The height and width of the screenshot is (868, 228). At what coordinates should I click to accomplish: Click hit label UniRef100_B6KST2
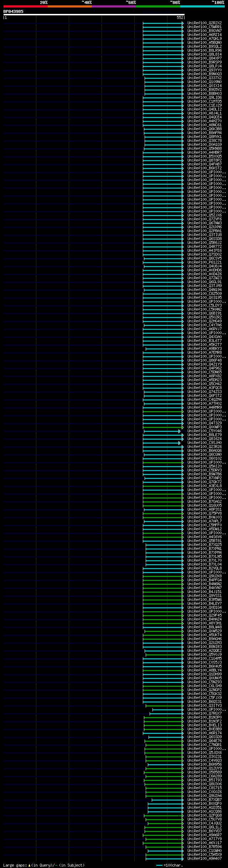[204, 168]
